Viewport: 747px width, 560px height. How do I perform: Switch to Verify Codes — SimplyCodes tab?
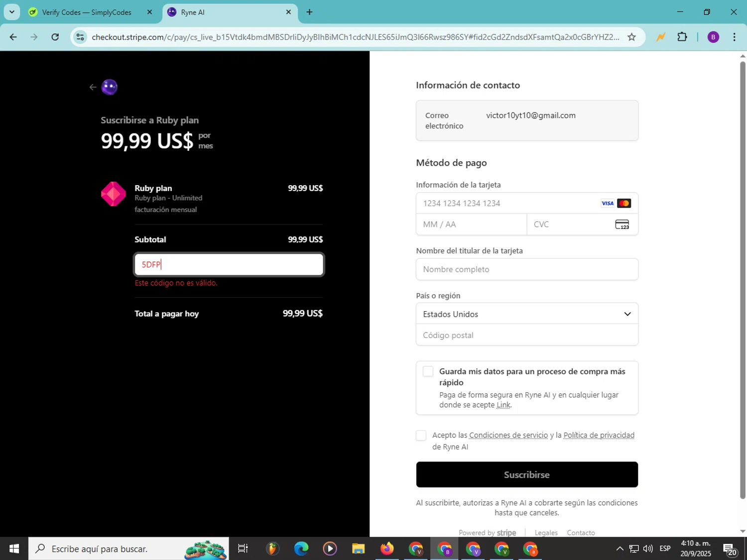pyautogui.click(x=87, y=12)
